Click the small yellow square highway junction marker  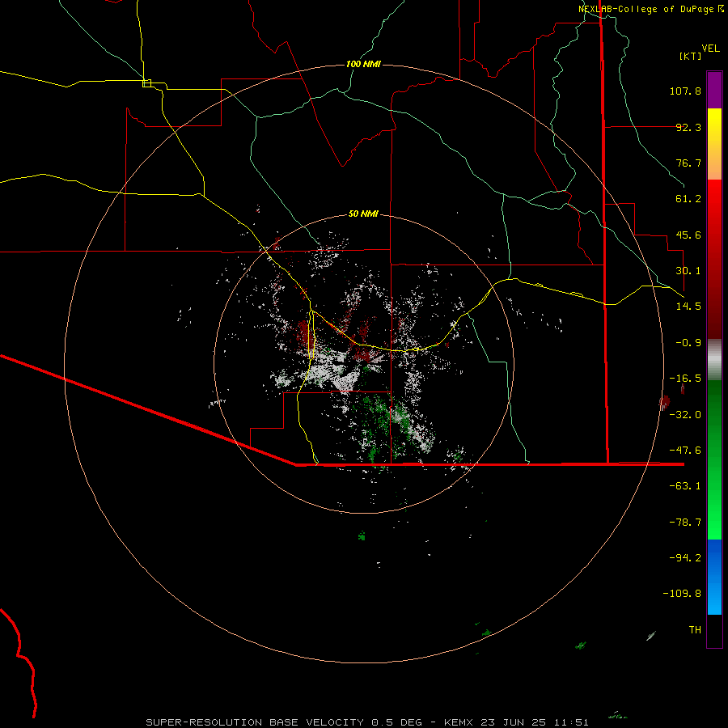tap(146, 83)
